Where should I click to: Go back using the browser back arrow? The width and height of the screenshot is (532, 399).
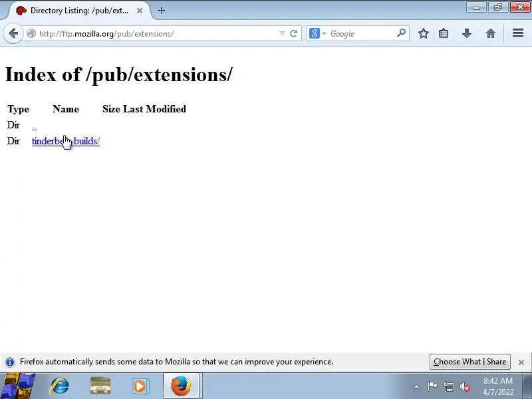(13, 34)
